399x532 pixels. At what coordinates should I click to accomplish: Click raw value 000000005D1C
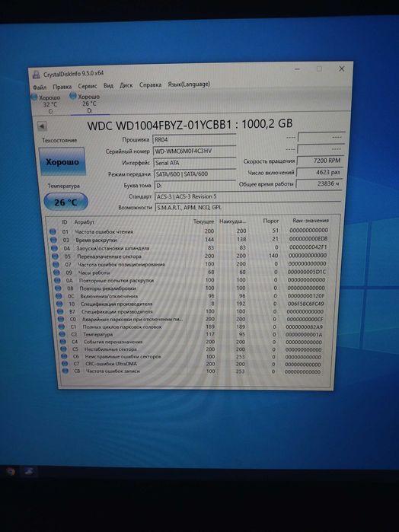pyautogui.click(x=307, y=272)
